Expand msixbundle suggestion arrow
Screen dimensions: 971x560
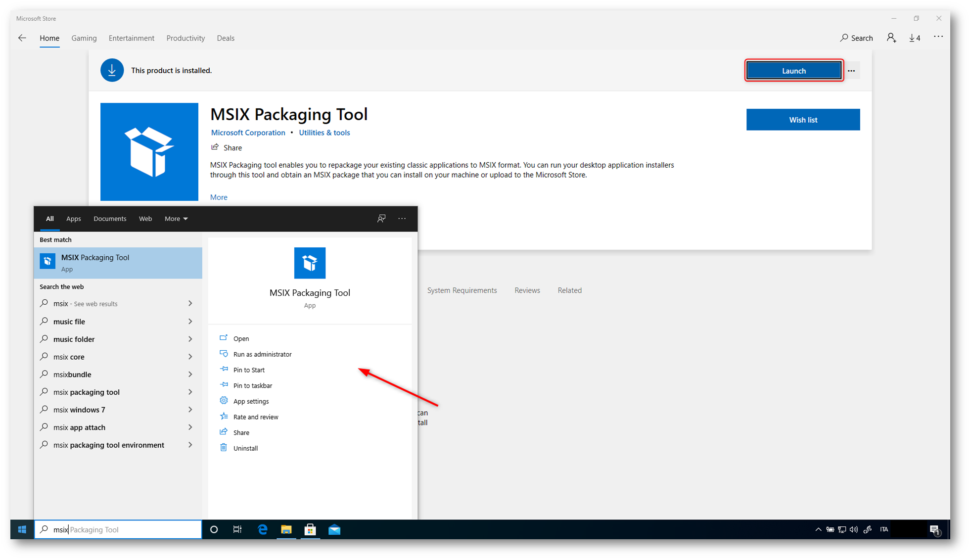(x=190, y=374)
